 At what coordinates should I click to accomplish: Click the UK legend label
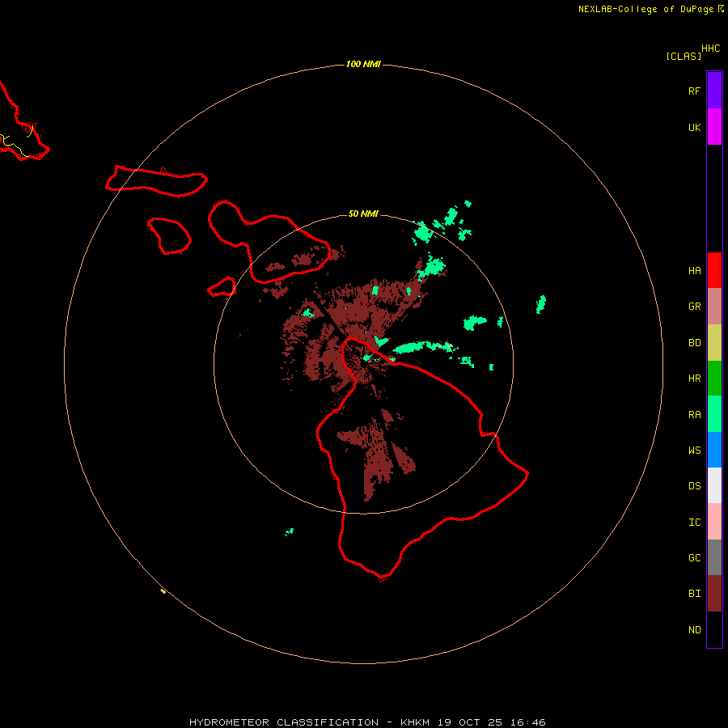pos(694,127)
